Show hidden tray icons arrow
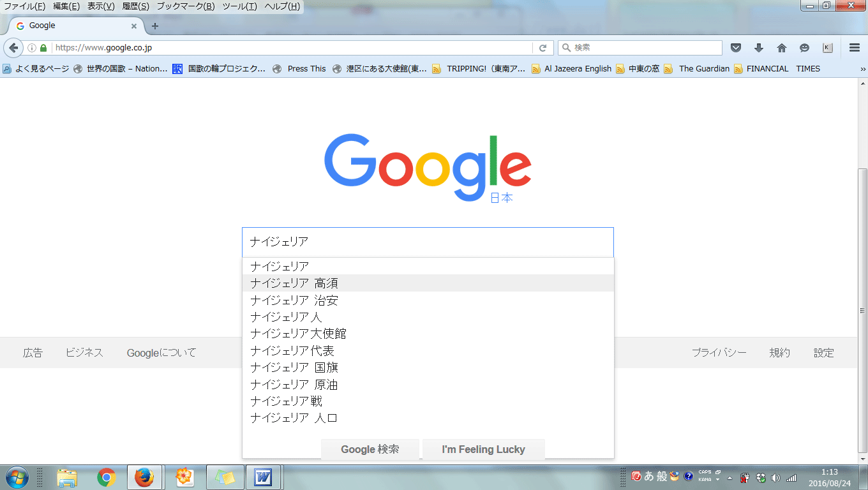This screenshot has width=868, height=490. click(x=730, y=478)
